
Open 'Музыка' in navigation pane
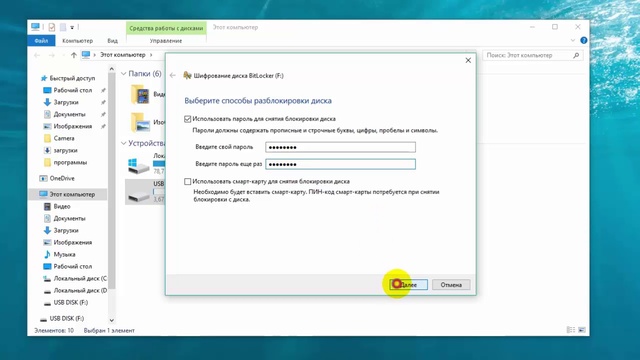[64, 254]
